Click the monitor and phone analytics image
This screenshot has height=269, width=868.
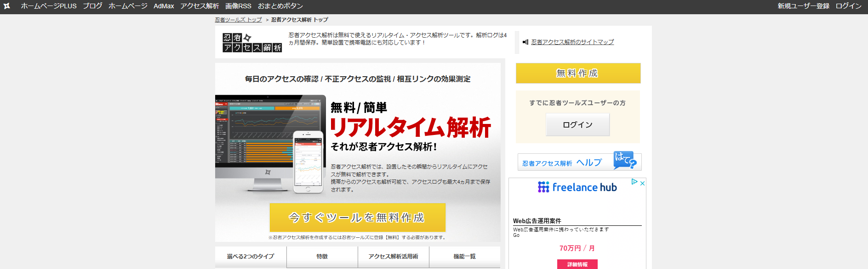pyautogui.click(x=270, y=144)
